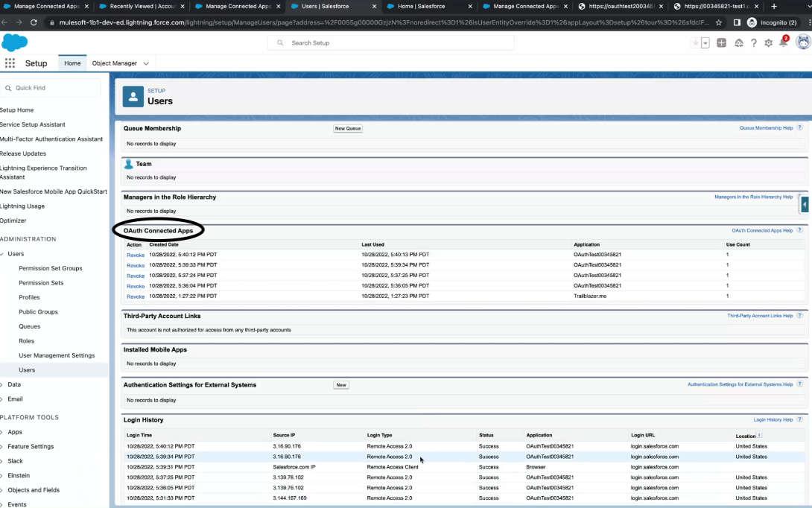Image resolution: width=812 pixels, height=508 pixels.
Task: Open the App Launcher grid icon
Action: tap(10, 63)
